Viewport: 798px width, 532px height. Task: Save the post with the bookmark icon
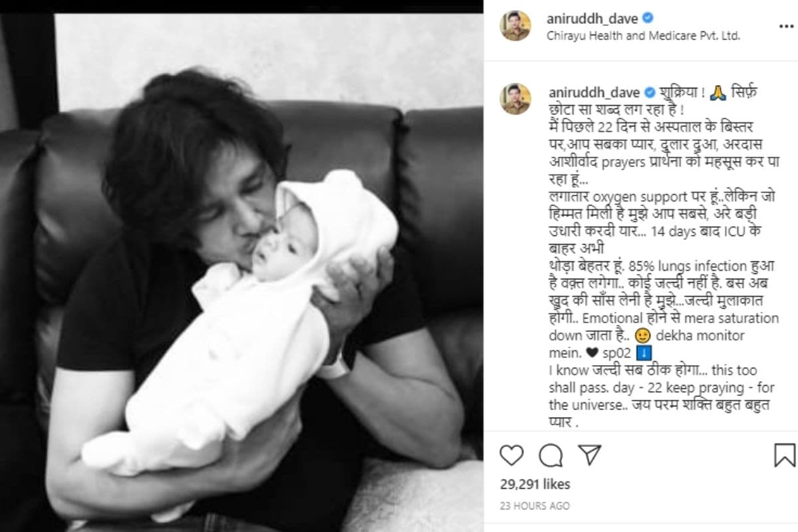785,455
